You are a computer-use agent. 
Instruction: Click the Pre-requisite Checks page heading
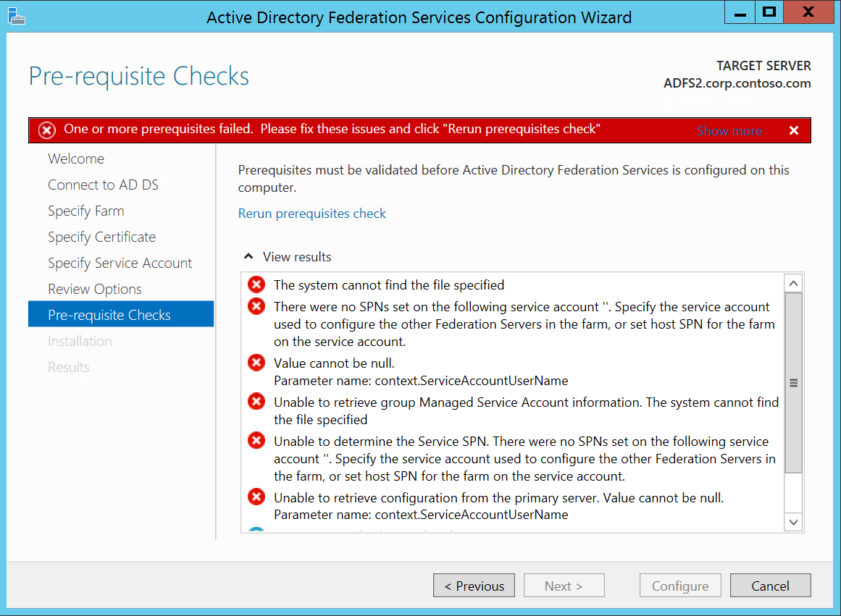(139, 76)
